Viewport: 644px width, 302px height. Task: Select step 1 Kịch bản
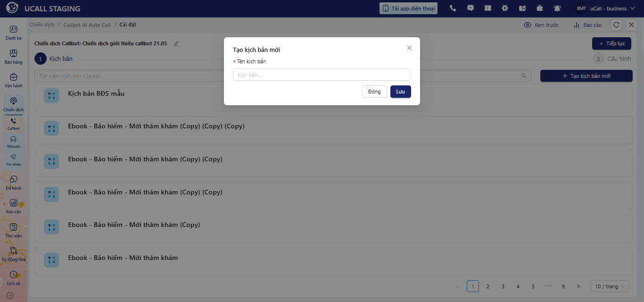pyautogui.click(x=54, y=59)
